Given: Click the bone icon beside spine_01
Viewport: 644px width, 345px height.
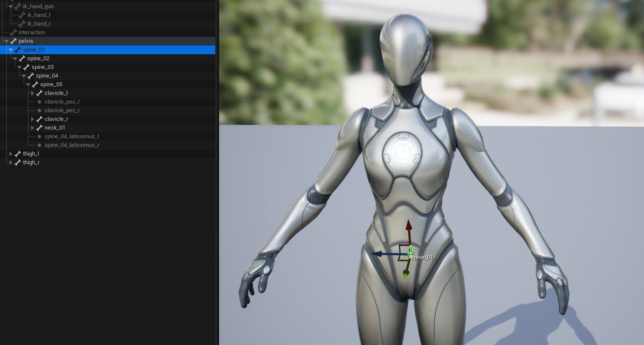Looking at the screenshot, I should click(18, 50).
